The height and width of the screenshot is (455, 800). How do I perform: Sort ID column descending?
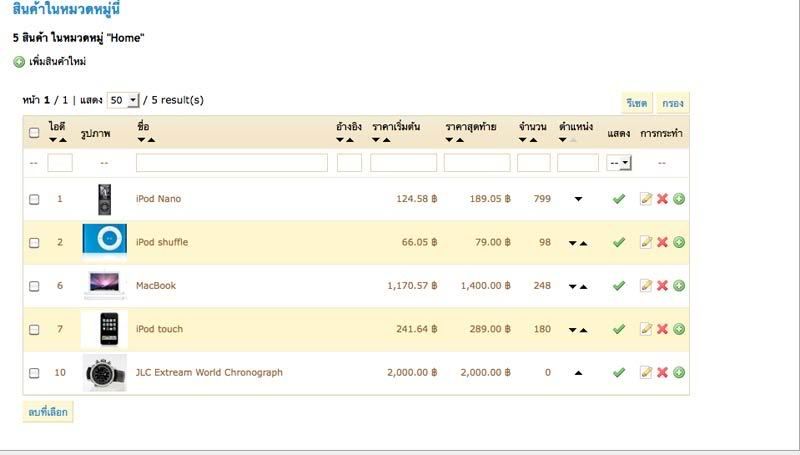tap(53, 140)
